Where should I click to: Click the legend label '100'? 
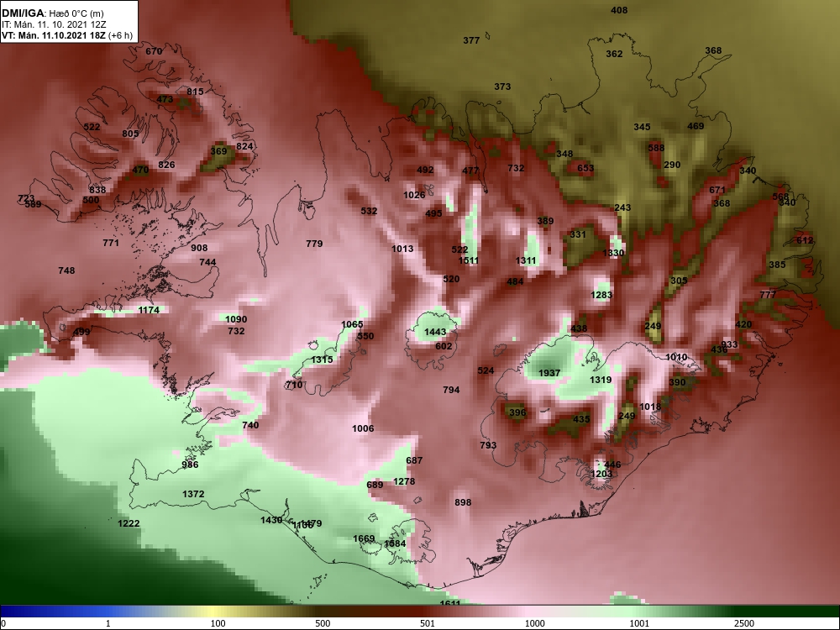pos(218,623)
